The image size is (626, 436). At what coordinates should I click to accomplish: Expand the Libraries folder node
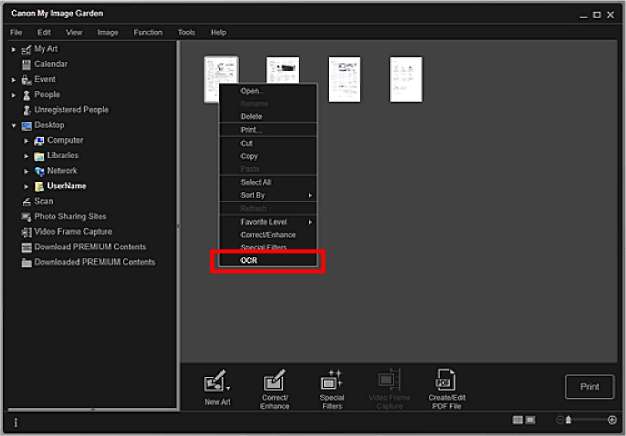click(27, 156)
